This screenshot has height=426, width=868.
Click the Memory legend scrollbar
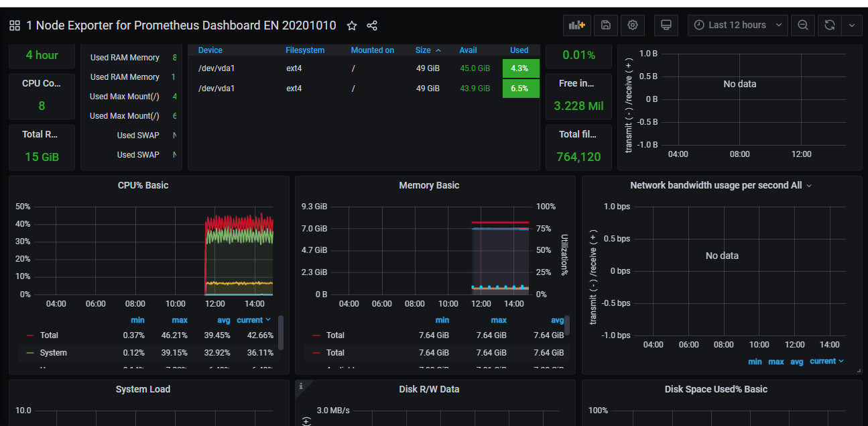click(567, 325)
